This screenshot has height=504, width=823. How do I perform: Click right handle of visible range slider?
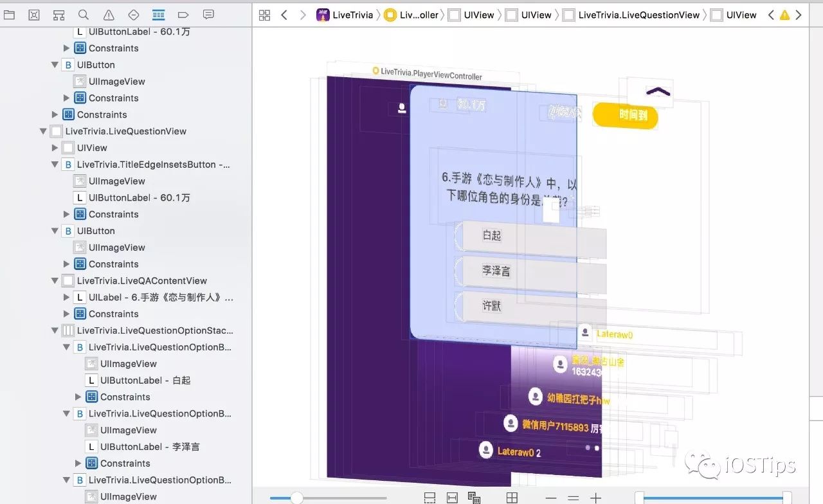787,498
